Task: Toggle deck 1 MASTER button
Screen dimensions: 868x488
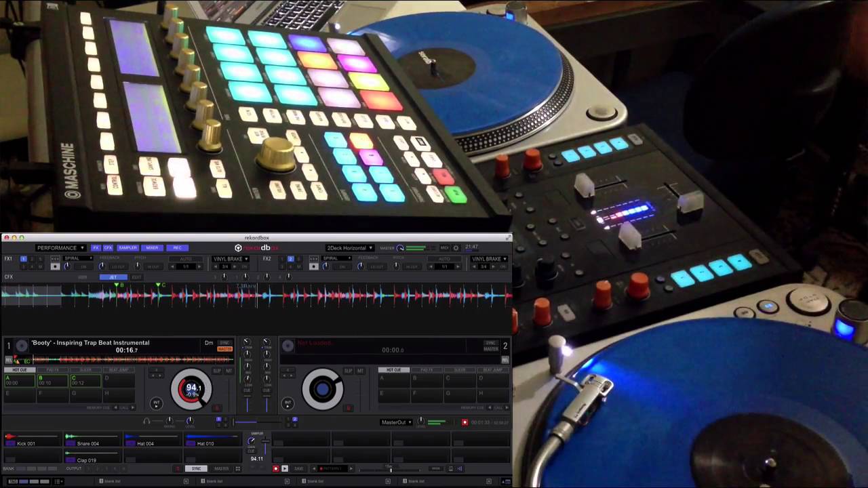Action: pyautogui.click(x=225, y=349)
